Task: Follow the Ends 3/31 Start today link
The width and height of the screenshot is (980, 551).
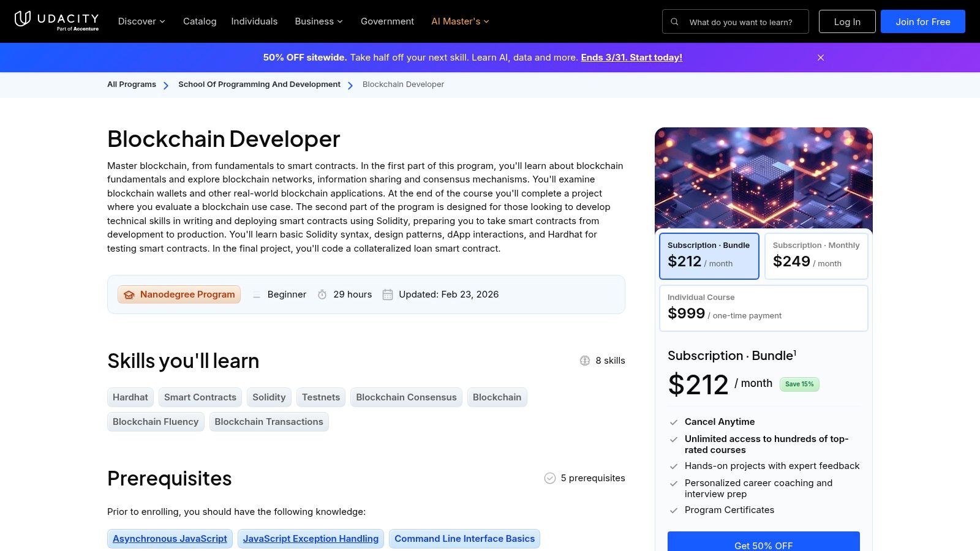Action: tap(631, 58)
